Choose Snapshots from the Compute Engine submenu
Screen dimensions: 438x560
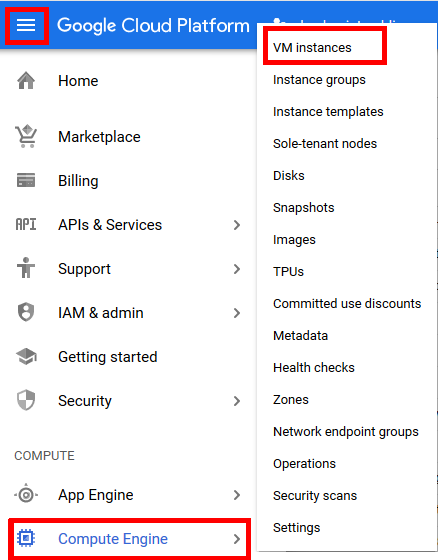pos(303,208)
